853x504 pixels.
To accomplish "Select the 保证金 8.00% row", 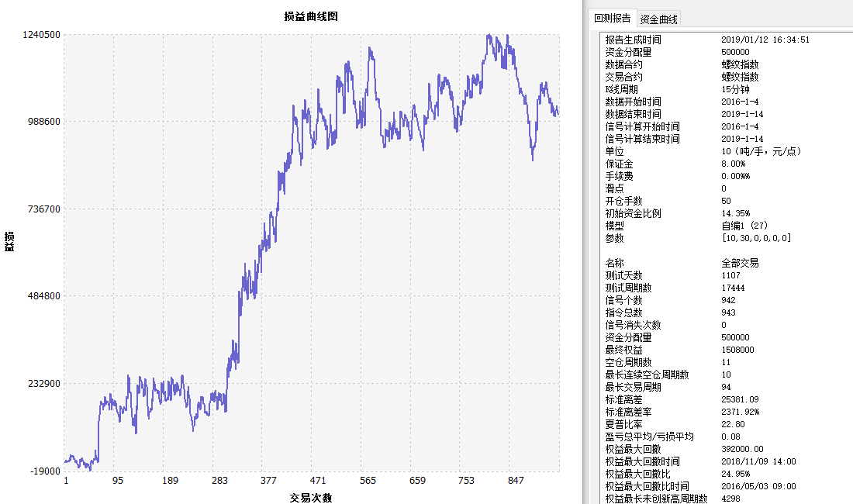I will pos(619,164).
